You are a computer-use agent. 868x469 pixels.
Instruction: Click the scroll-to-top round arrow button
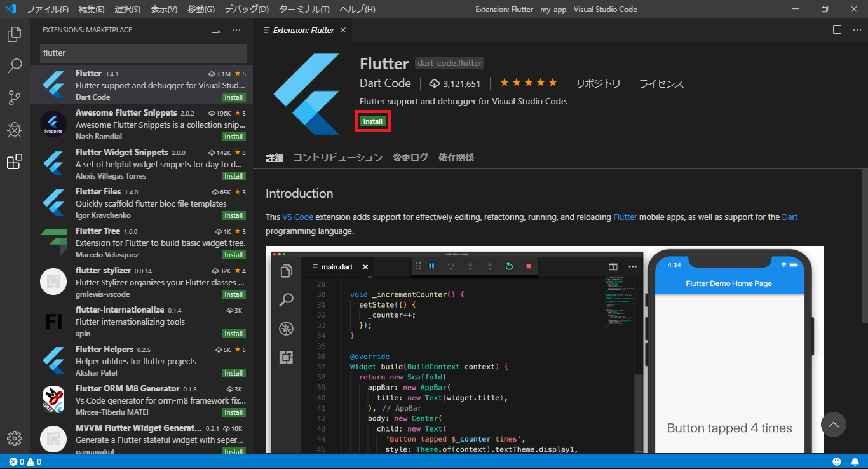[833, 425]
